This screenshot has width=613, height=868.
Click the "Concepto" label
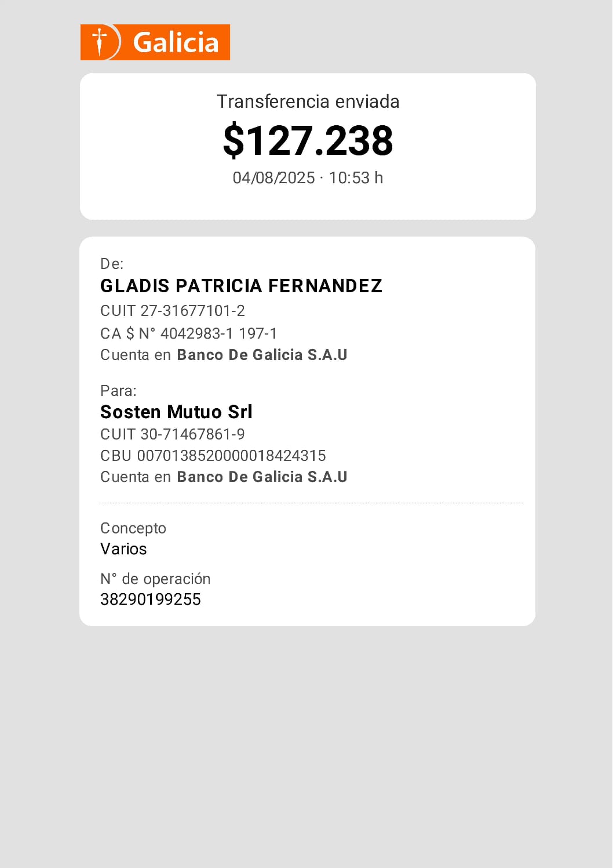[133, 528]
